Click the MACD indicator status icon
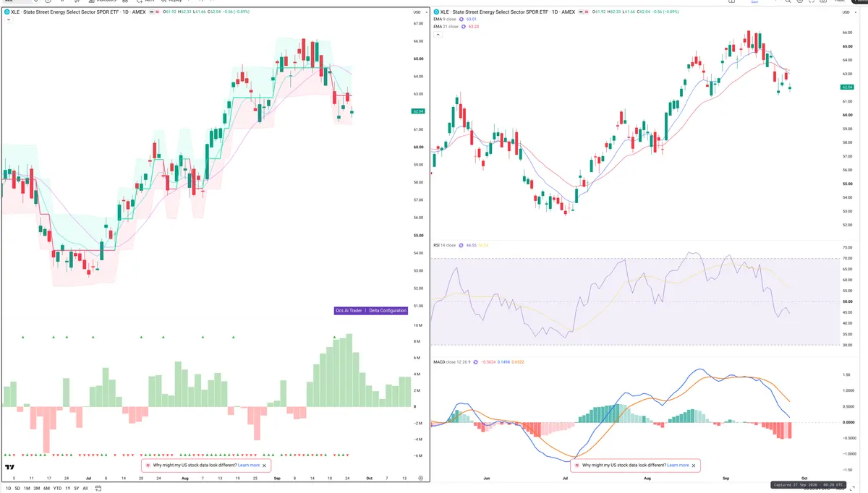Screen dimensions: 868x493 click(x=475, y=361)
